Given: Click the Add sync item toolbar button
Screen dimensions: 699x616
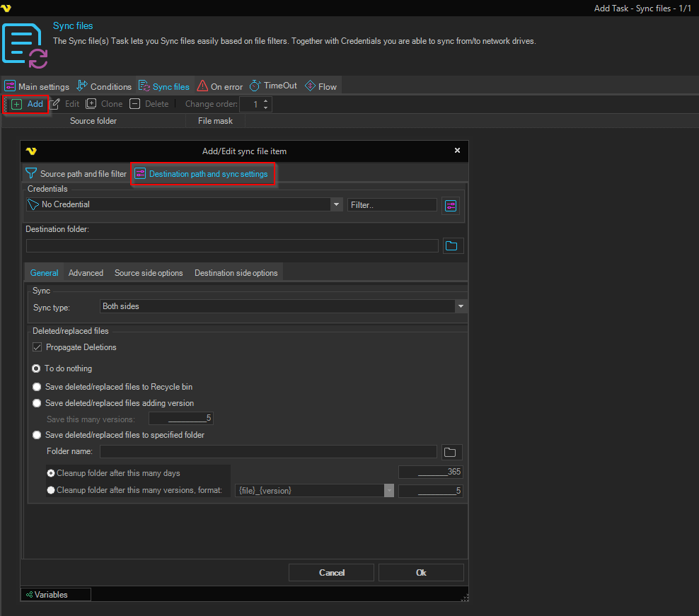Looking at the screenshot, I should click(28, 104).
